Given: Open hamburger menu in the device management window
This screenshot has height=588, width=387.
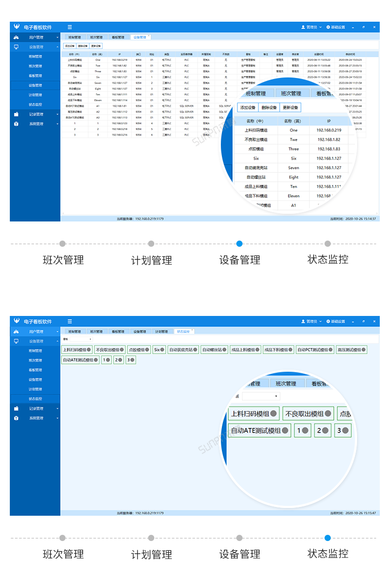Looking at the screenshot, I should (x=70, y=27).
